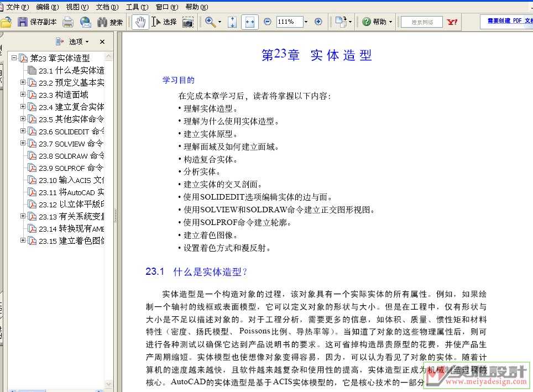Open the 文件(F) menu
The height and width of the screenshot is (392, 533).
[17, 7]
